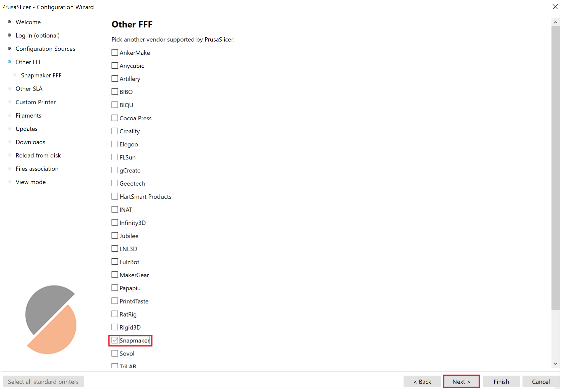Enable the INAT vendor checkbox
Viewport: 562px width, 392px height.
[115, 209]
